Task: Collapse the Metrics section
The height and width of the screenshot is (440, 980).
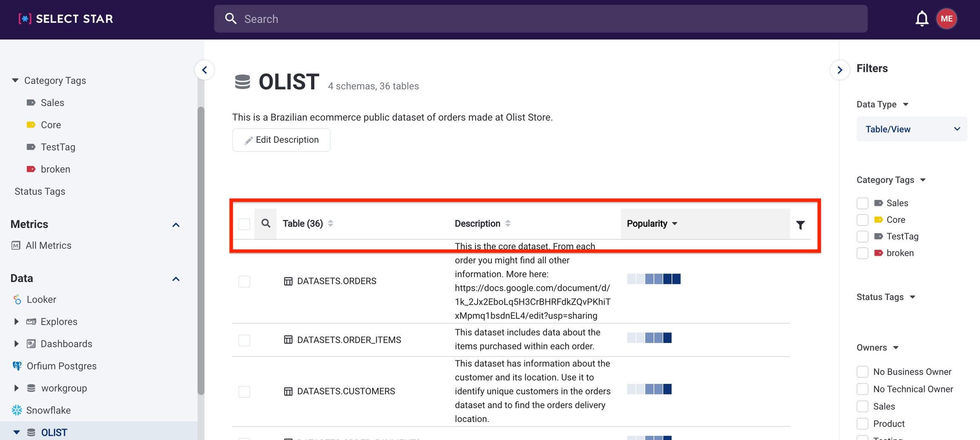Action: tap(176, 225)
